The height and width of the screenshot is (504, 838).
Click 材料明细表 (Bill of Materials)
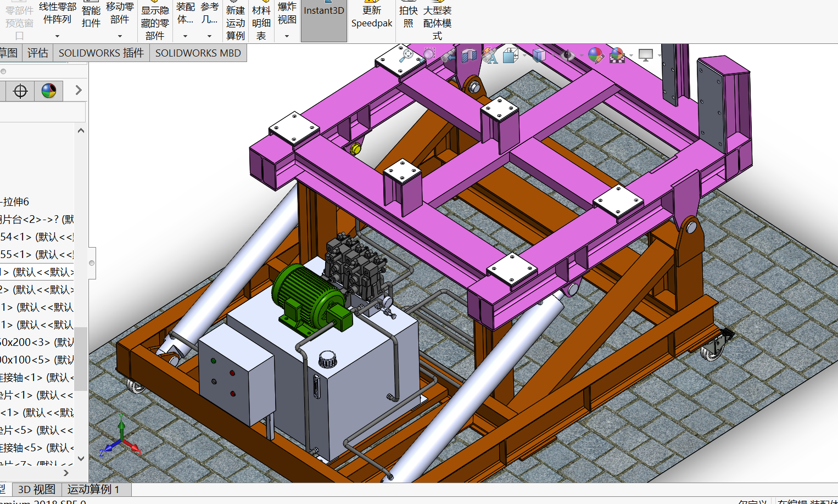[261, 21]
